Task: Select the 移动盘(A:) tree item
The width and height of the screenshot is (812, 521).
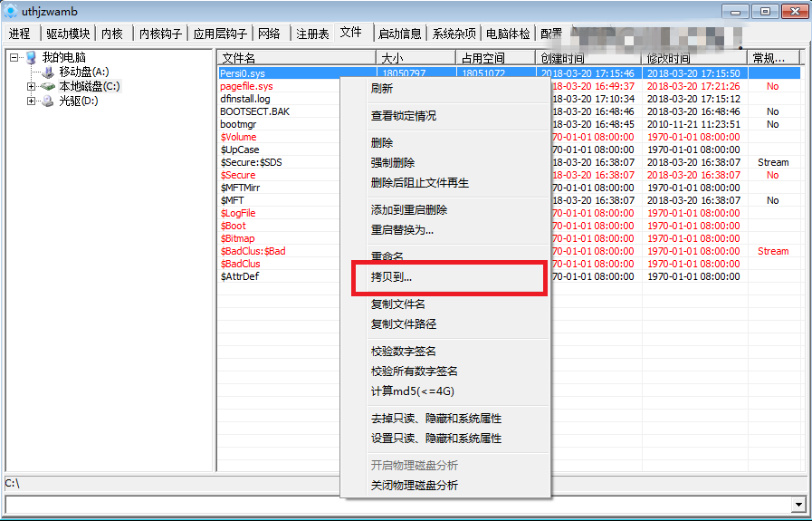Action: pos(84,72)
